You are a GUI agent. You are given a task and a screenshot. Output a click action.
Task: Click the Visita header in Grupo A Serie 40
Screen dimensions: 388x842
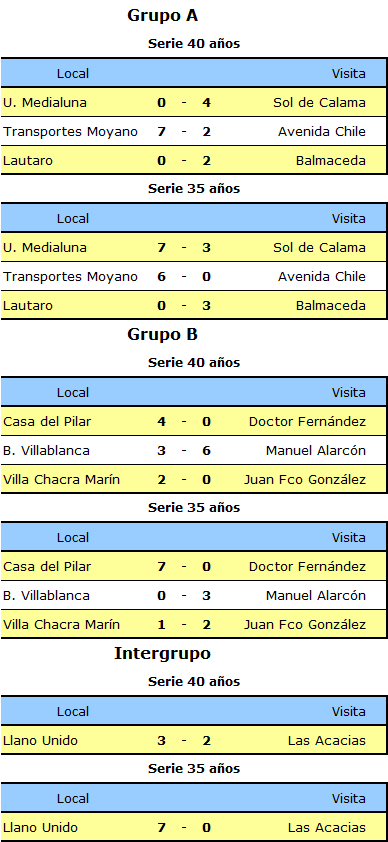349,74
